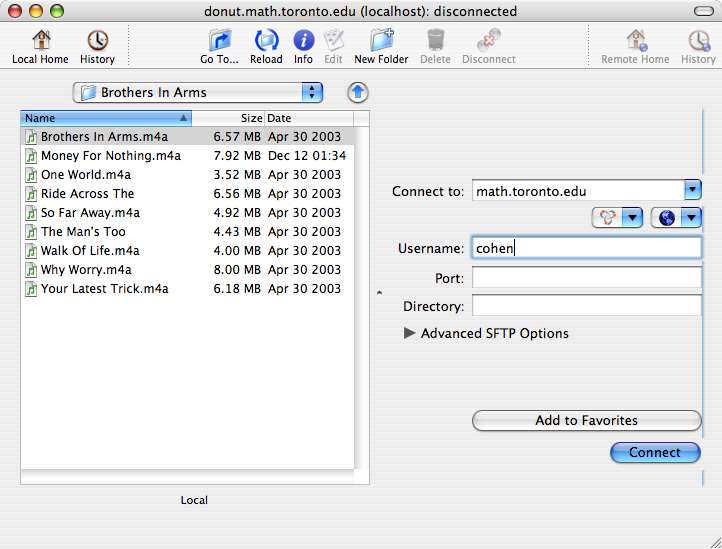Create a New Folder
The width and height of the screenshot is (722, 549).
tap(381, 47)
